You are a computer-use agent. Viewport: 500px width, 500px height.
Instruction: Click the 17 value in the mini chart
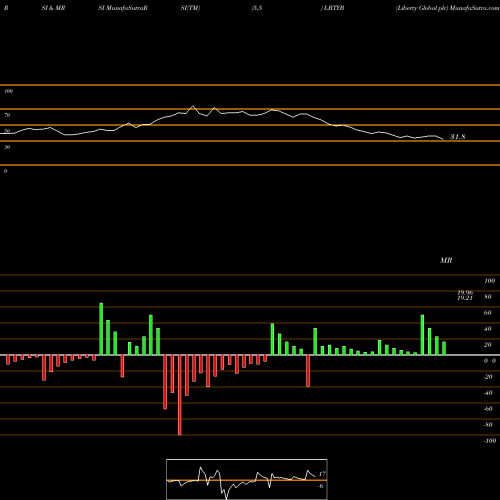click(322, 474)
